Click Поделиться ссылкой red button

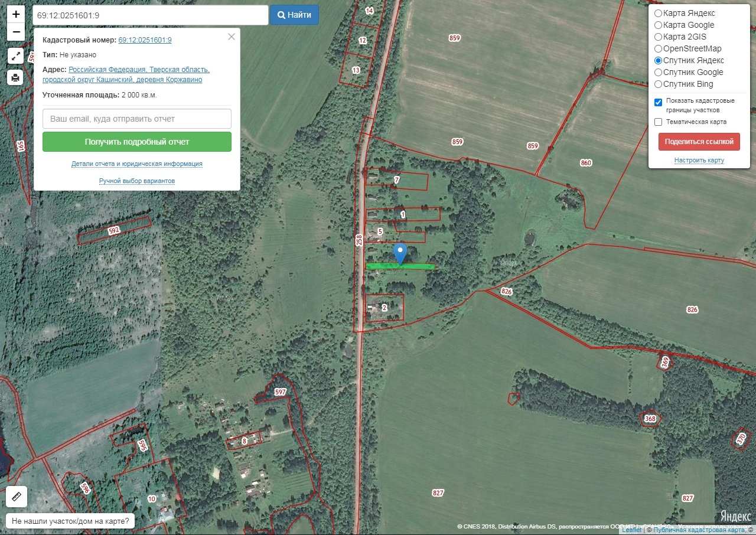[699, 142]
